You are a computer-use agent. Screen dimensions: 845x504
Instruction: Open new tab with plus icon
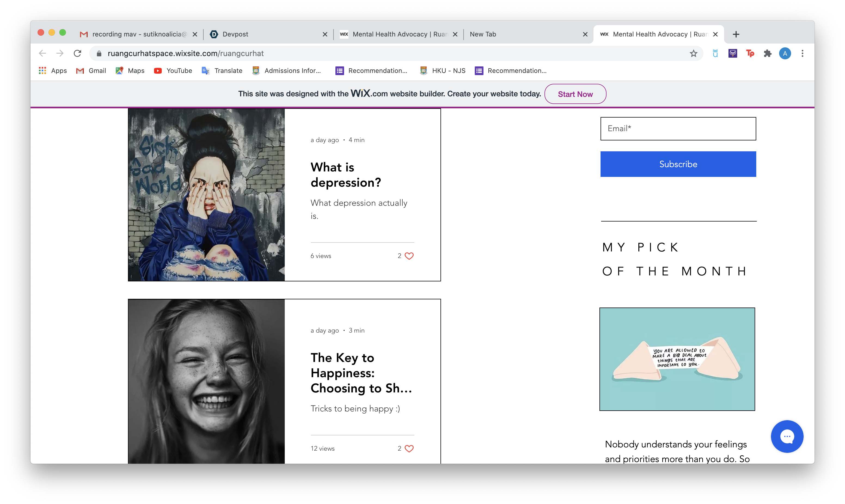(x=736, y=34)
